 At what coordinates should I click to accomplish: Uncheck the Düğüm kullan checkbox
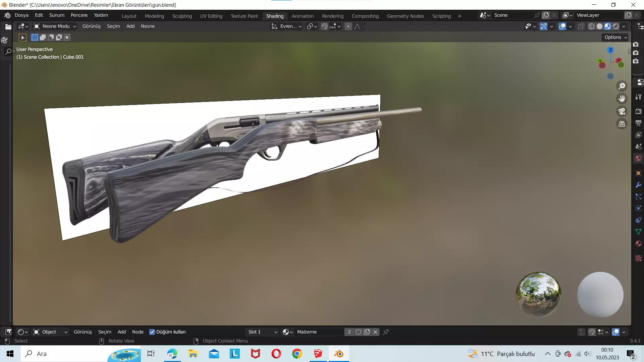(x=152, y=332)
